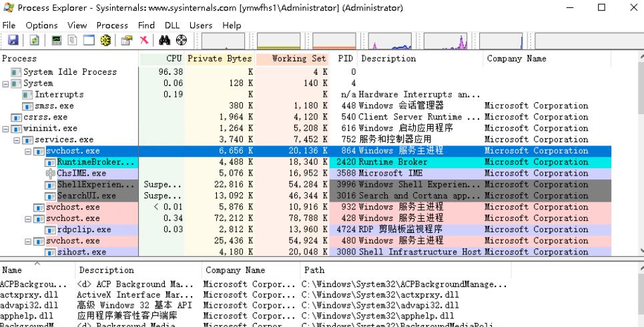644x327 pixels.
Task: Open the Users menu
Action: pos(201,25)
